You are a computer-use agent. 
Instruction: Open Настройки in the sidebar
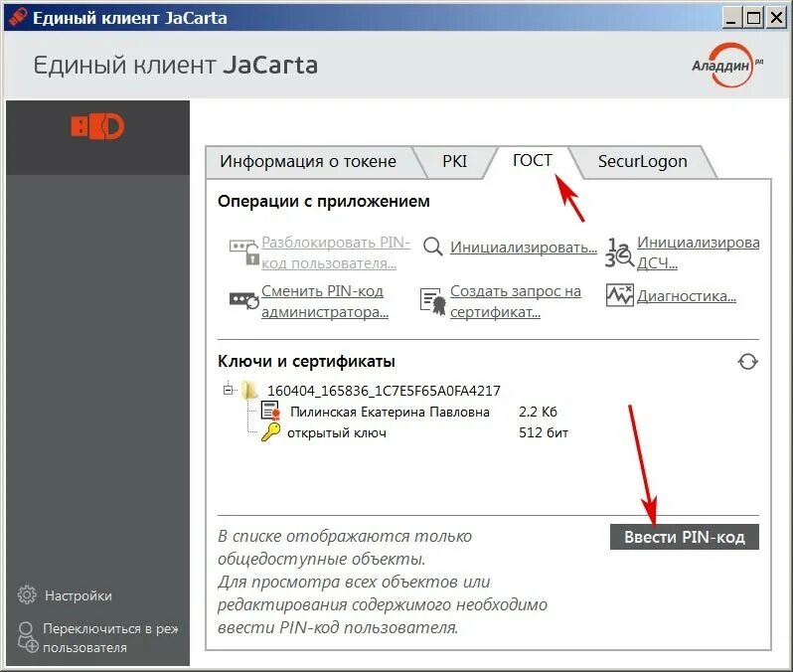(x=78, y=595)
